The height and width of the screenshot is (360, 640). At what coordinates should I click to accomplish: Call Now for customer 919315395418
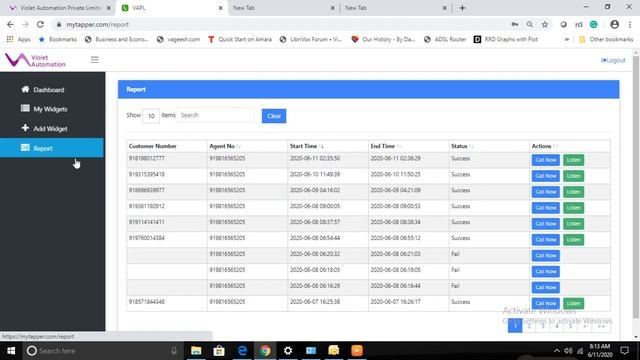pyautogui.click(x=545, y=176)
